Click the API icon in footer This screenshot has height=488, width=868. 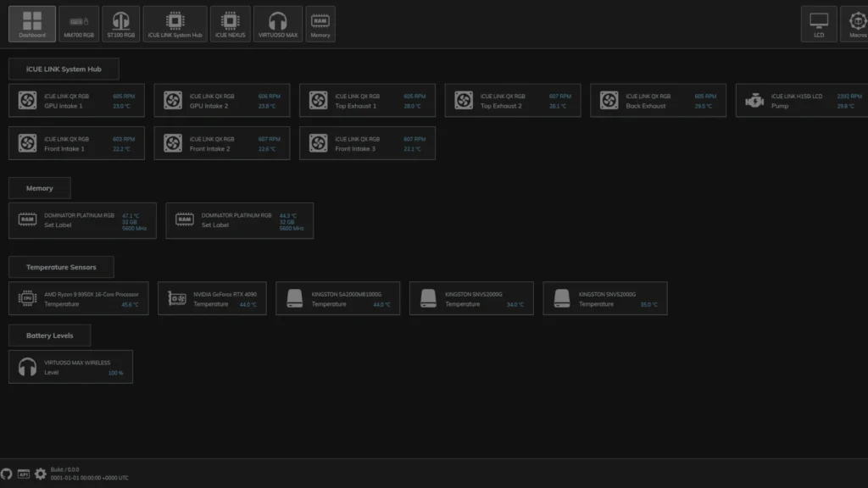point(24,474)
